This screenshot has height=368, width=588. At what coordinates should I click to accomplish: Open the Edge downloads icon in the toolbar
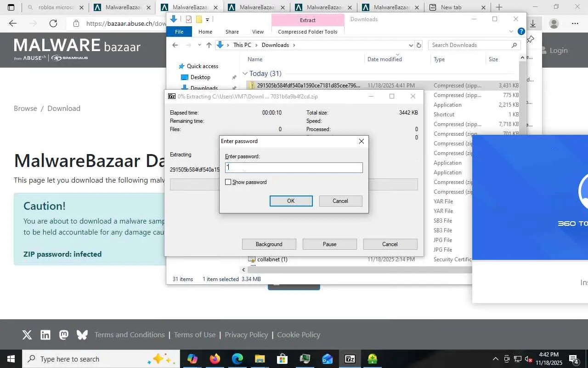click(533, 23)
